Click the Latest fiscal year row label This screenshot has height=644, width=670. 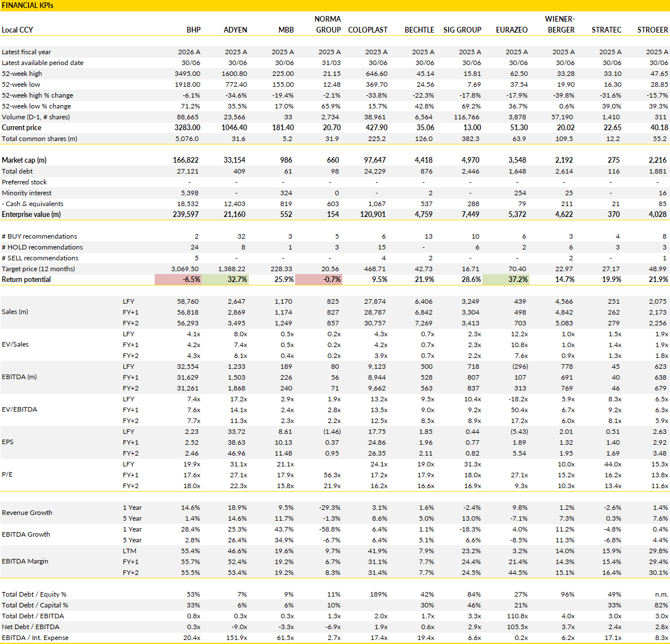26,52
